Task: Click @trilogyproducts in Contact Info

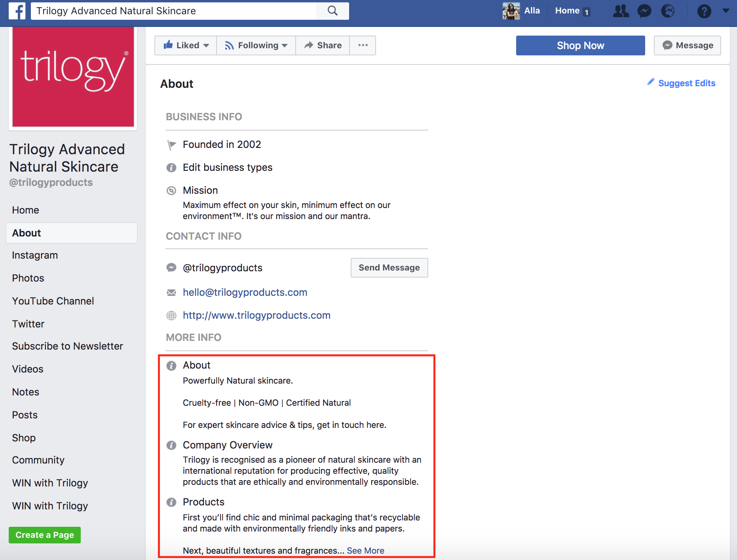Action: pyautogui.click(x=222, y=268)
